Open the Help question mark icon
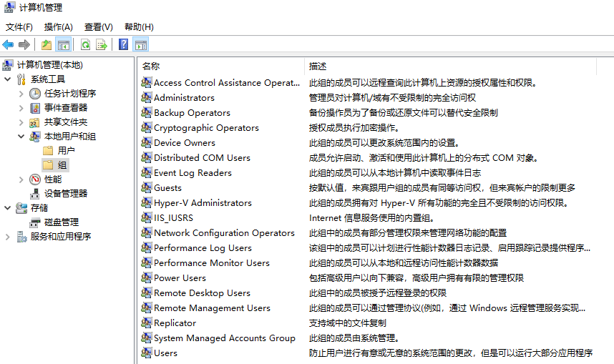 123,44
